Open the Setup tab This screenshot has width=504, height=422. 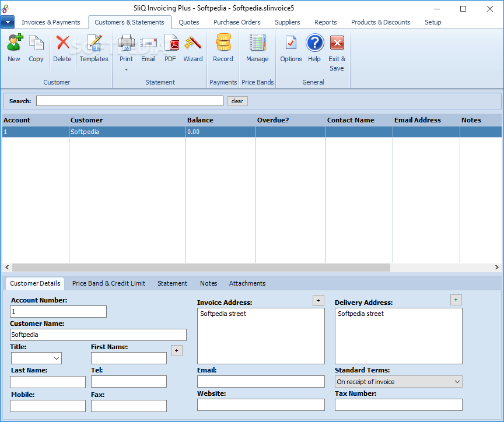coord(433,22)
